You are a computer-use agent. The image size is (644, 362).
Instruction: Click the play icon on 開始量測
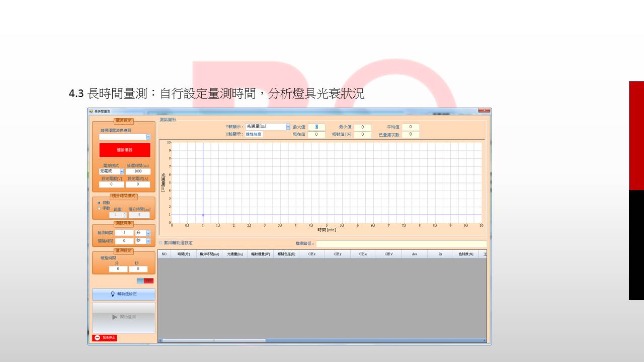click(115, 317)
